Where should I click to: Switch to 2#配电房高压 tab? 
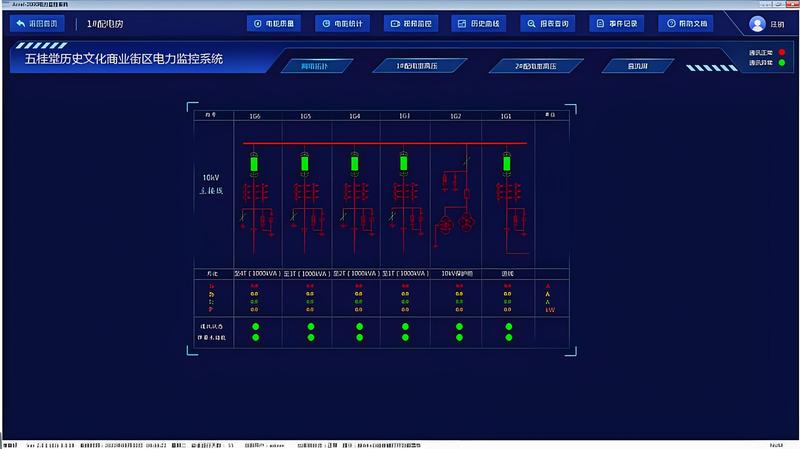click(x=536, y=66)
